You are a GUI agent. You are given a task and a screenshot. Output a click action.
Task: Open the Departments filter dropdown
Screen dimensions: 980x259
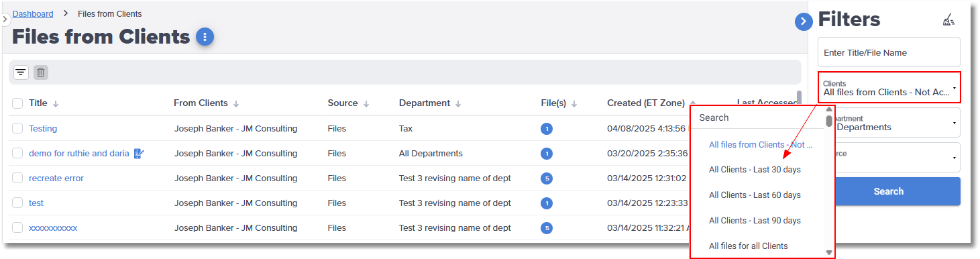(898, 123)
